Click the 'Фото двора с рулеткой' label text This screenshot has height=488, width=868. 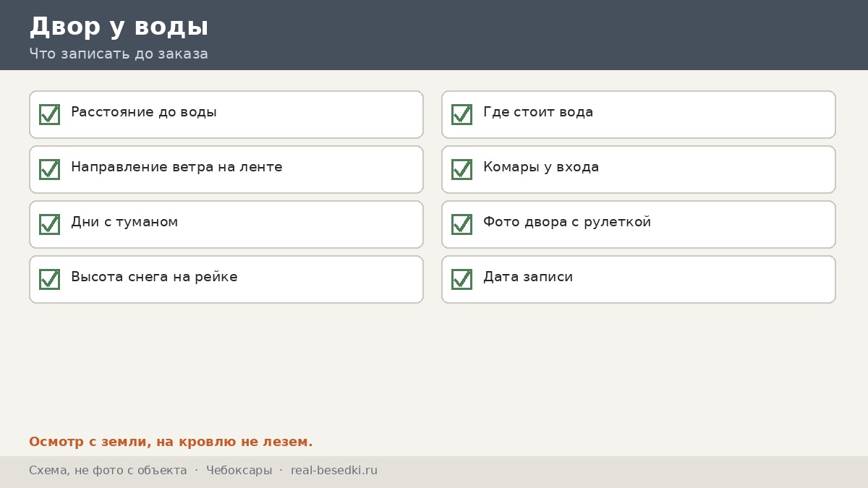567,222
